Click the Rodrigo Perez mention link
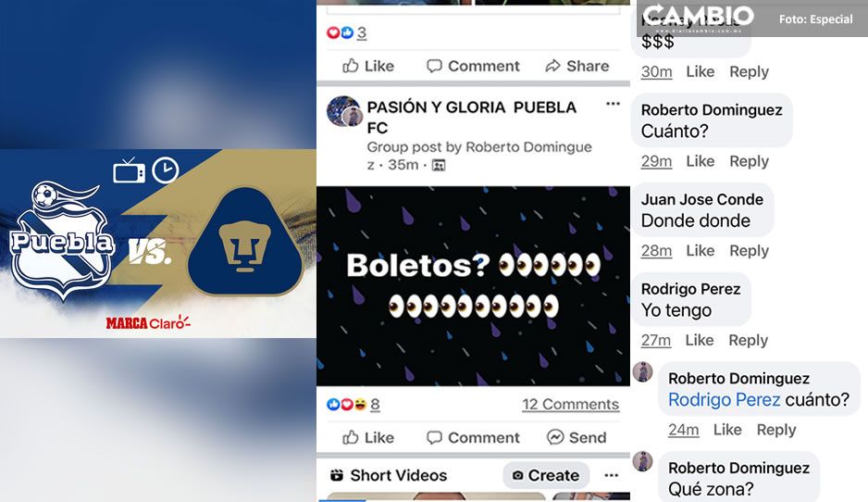This screenshot has height=502, width=868. (x=724, y=399)
